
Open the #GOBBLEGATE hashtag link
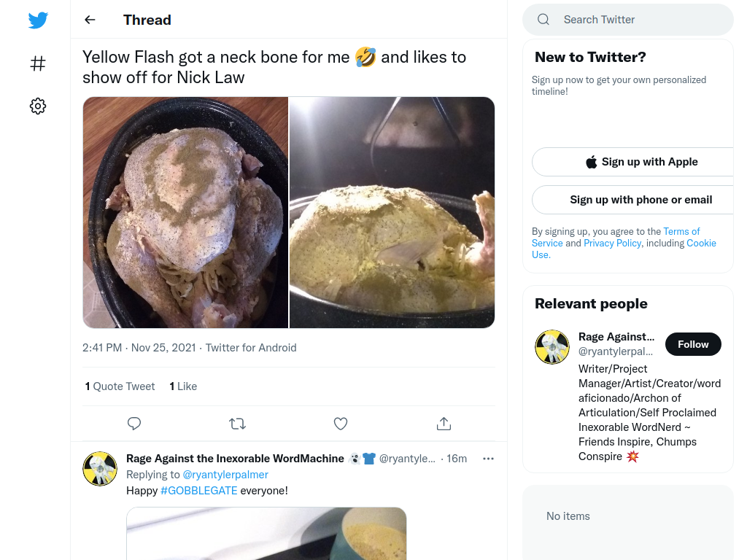(198, 491)
